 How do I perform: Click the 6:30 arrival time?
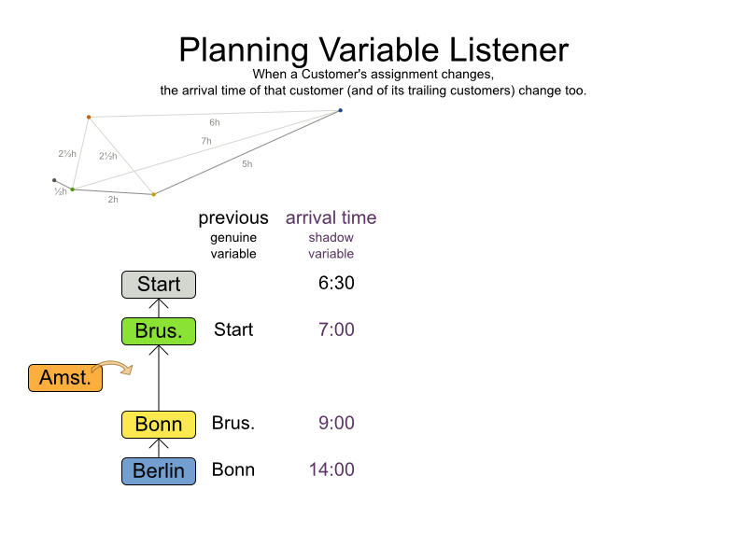tap(336, 283)
